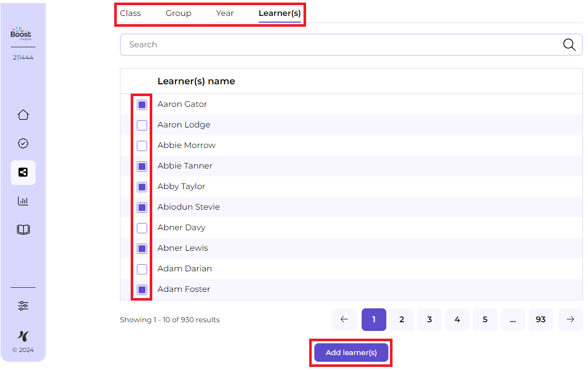Go to page 2 of results
The width and height of the screenshot is (588, 370).
point(401,320)
